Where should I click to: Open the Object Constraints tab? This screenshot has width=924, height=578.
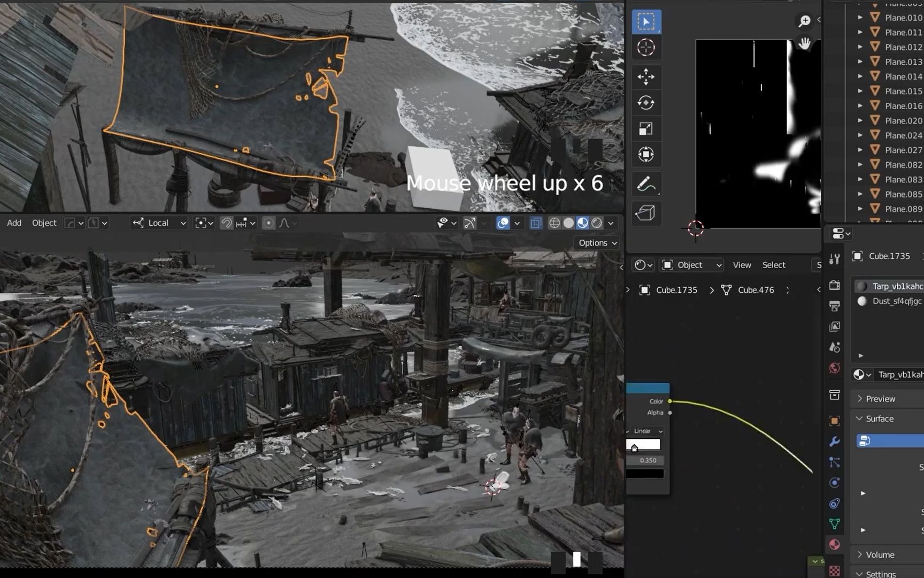click(834, 504)
